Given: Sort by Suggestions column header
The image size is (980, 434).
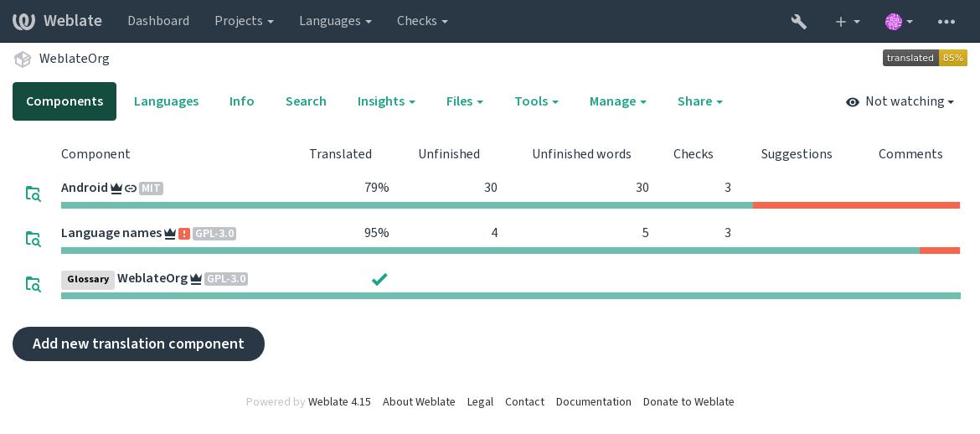Looking at the screenshot, I should [797, 154].
